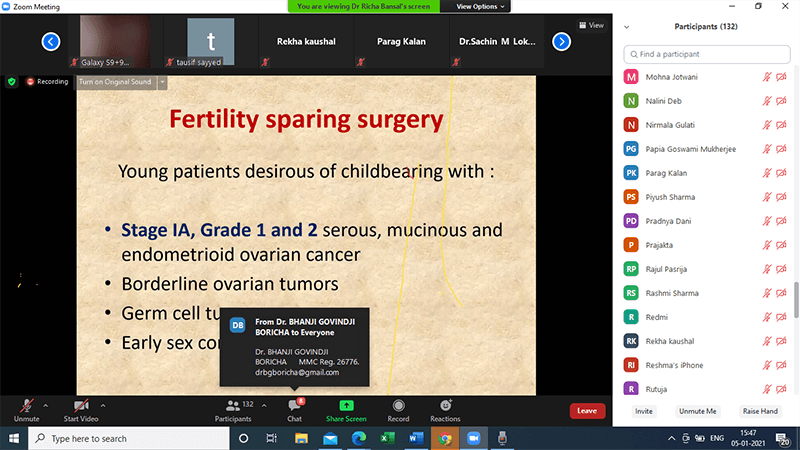Click Invite button in Participants panel

[x=643, y=411]
